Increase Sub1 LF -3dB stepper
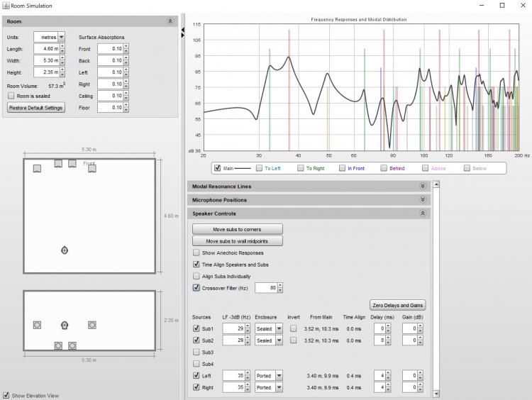This screenshot has width=532, height=400. click(x=248, y=326)
